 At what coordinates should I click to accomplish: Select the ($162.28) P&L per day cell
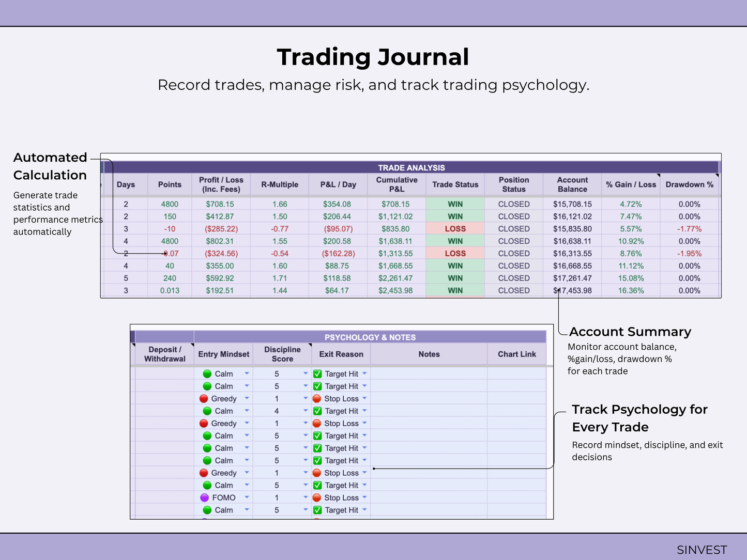click(x=338, y=254)
